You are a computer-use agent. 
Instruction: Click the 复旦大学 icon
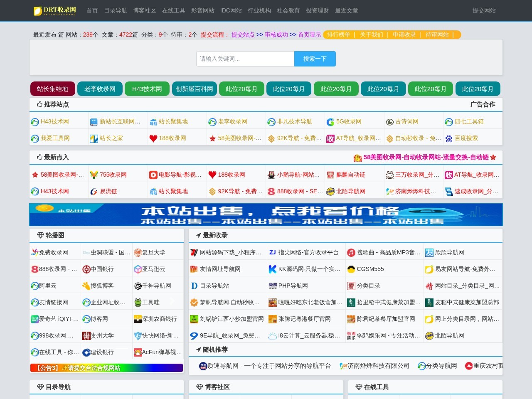click(138, 252)
